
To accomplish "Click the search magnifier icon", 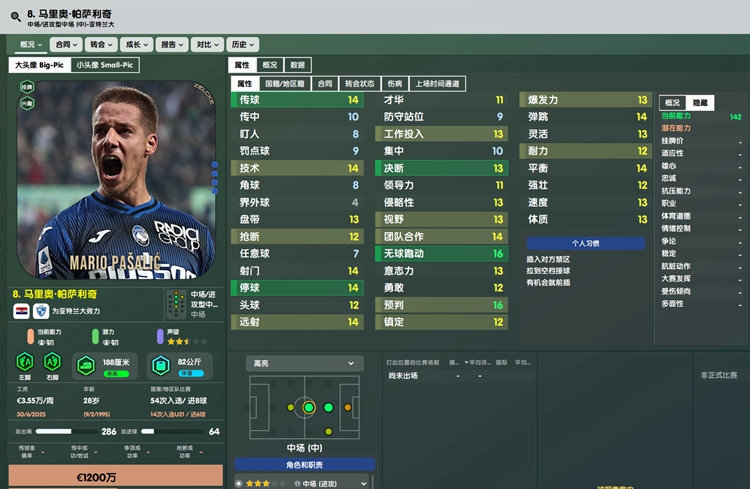I will 15,17.
